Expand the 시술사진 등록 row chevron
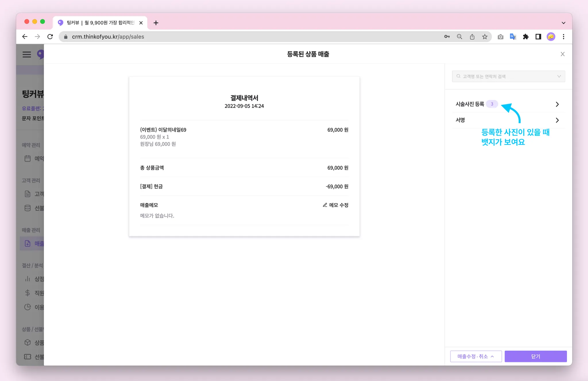 [557, 104]
